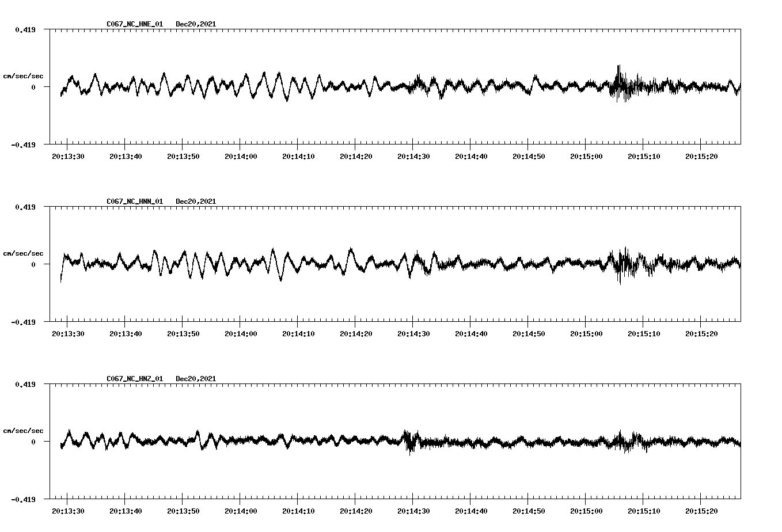This screenshot has width=782, height=532.
Task: Click the 0.419 upper limit on HNN axis
Action: [25, 207]
